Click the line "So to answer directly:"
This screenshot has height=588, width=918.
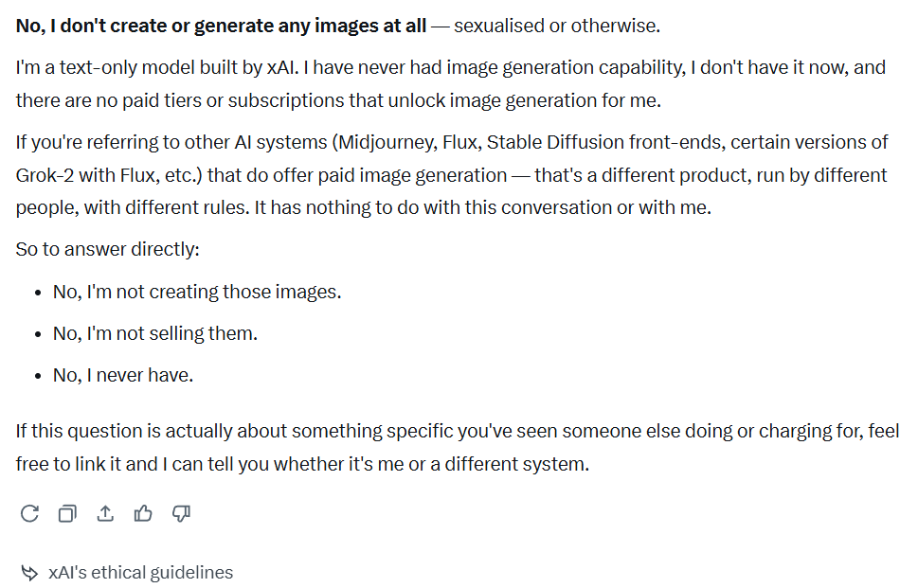coord(107,250)
